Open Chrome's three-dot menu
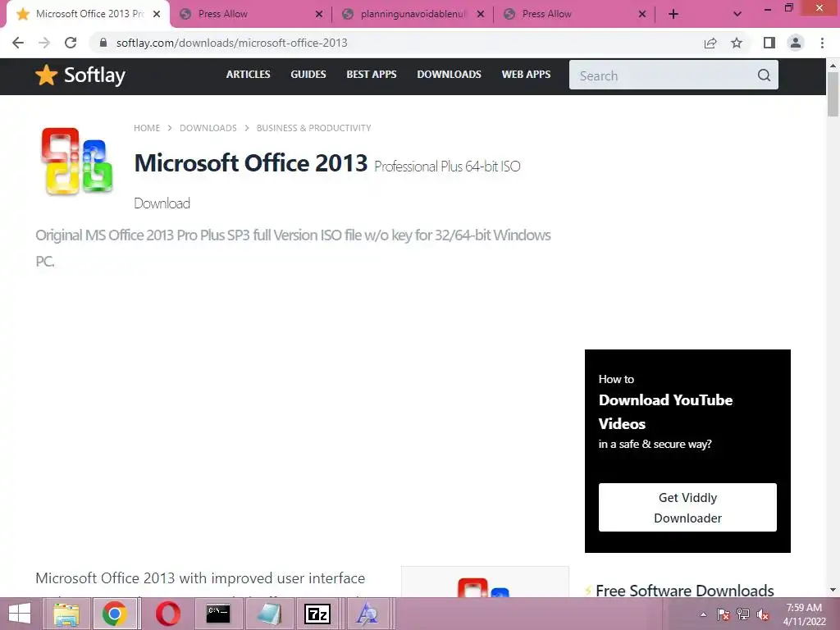The image size is (840, 630). pyautogui.click(x=822, y=43)
